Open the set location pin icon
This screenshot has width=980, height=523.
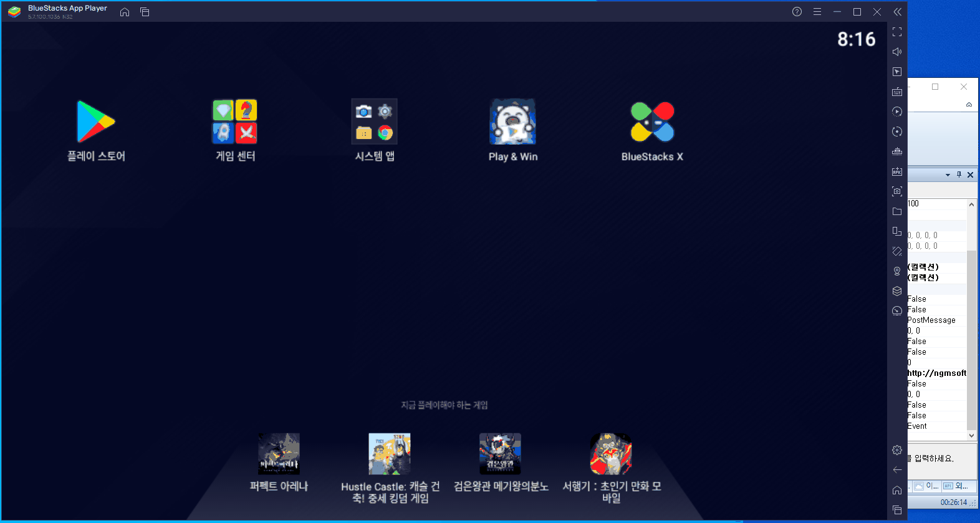pyautogui.click(x=897, y=271)
